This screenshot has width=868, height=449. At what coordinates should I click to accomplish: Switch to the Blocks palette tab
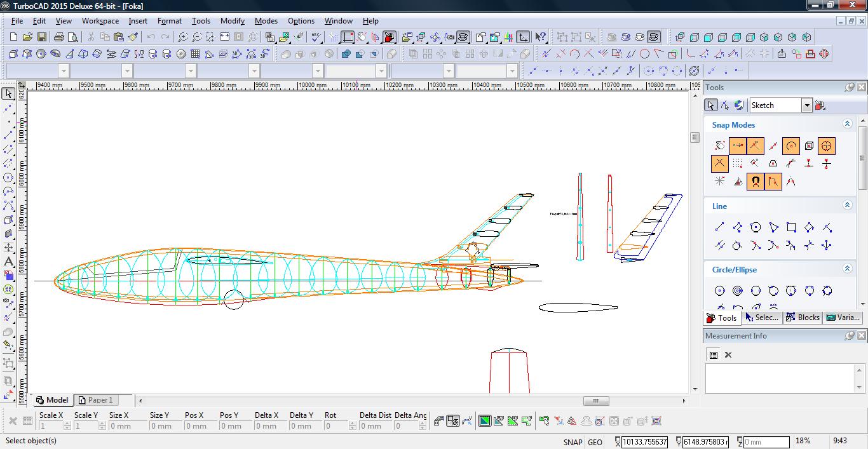[x=803, y=318]
